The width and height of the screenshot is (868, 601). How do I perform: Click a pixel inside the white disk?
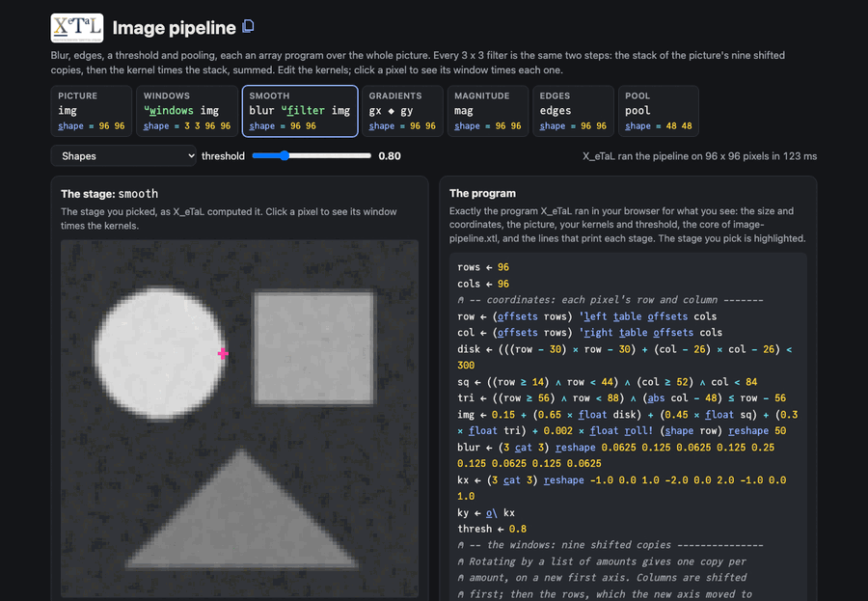coord(158,353)
